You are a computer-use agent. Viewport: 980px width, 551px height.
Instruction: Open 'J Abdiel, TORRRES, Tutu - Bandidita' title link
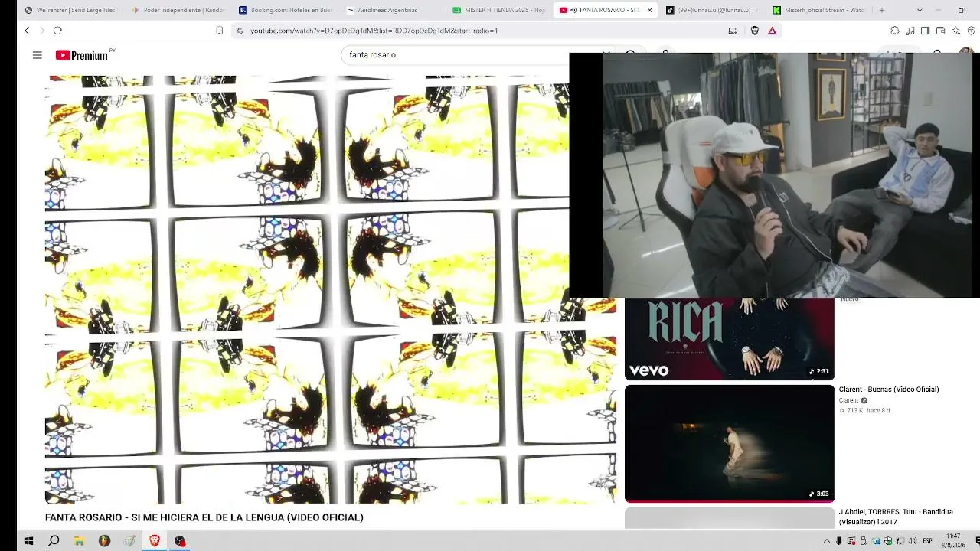896,517
